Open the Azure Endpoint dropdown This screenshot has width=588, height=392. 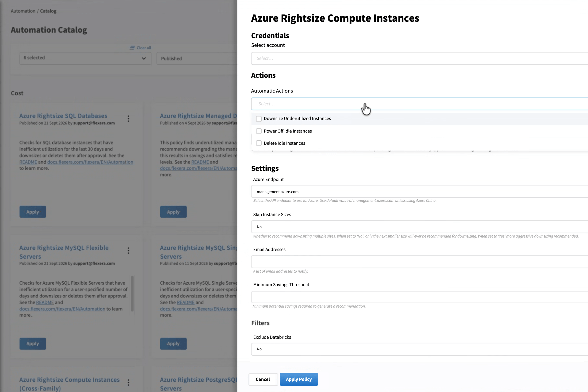pos(419,192)
